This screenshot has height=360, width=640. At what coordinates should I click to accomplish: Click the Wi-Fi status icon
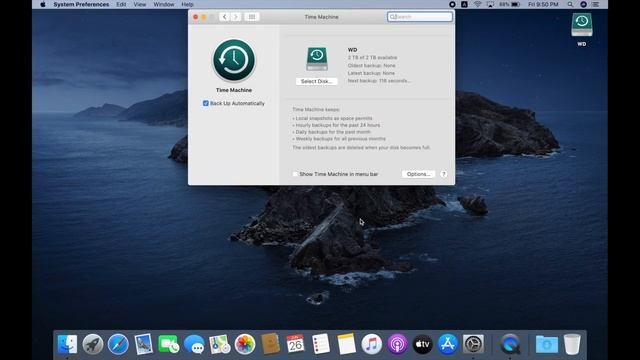478,4
